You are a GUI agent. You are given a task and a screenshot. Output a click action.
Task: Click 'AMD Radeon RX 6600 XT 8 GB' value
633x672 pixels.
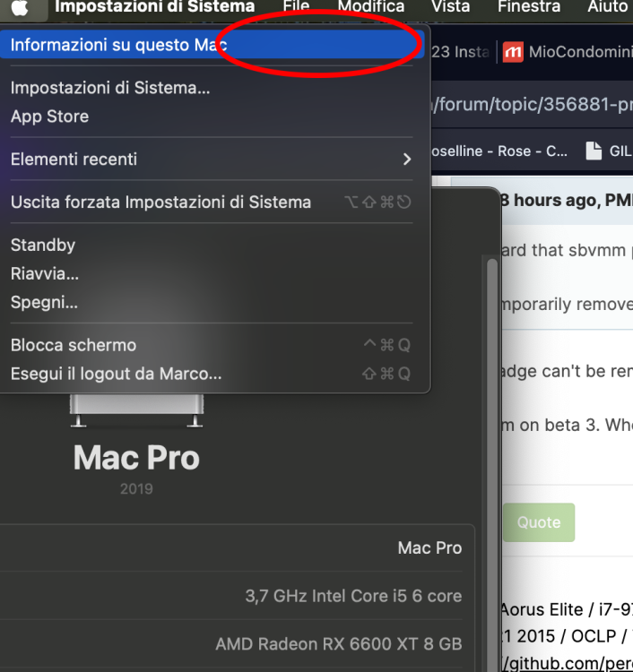(x=339, y=644)
